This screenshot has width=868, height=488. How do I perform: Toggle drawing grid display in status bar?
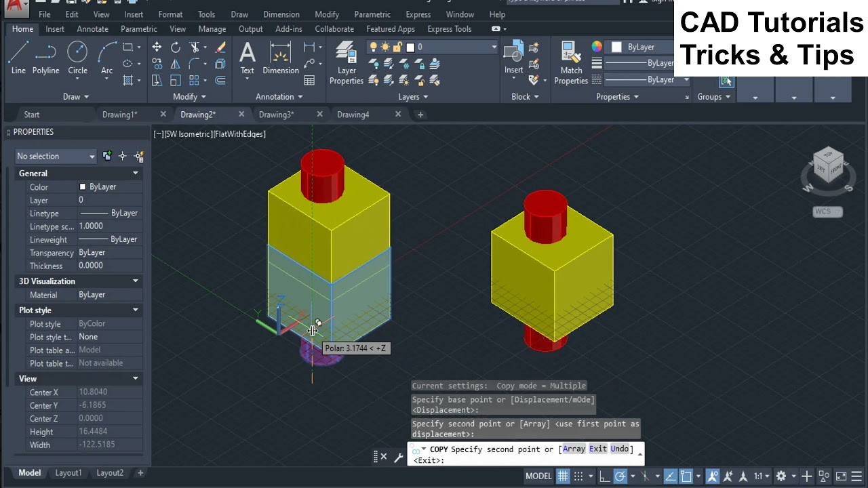[563, 476]
